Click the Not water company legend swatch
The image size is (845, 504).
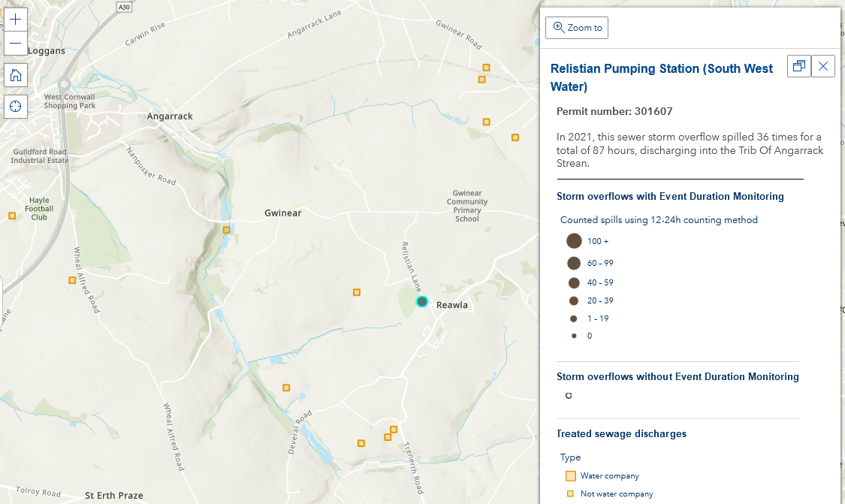570,493
